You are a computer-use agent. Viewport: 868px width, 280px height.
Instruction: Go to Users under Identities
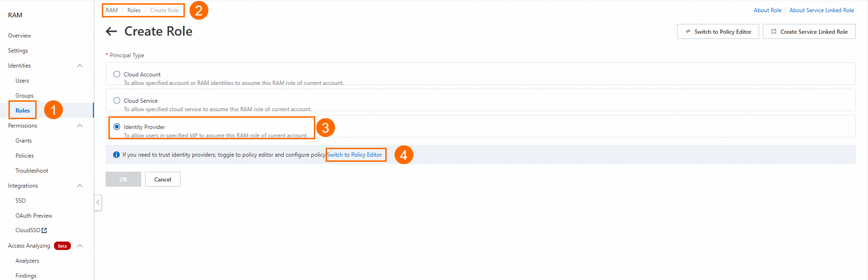click(22, 81)
